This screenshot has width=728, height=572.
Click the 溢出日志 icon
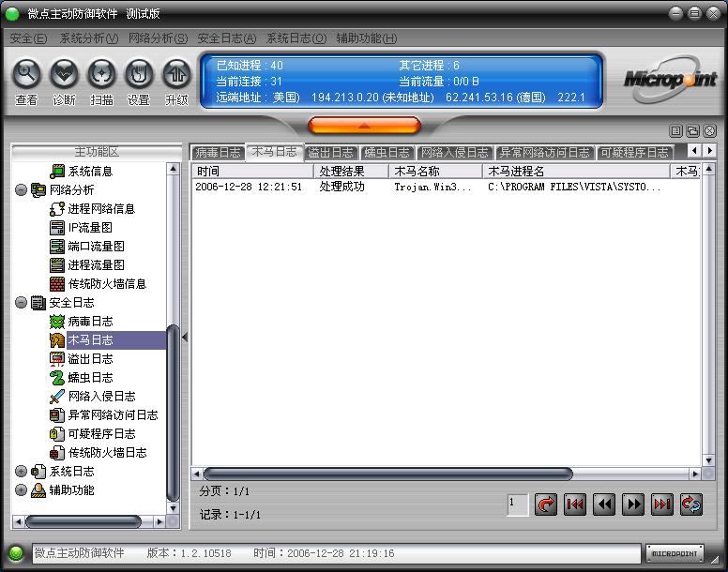pos(57,358)
